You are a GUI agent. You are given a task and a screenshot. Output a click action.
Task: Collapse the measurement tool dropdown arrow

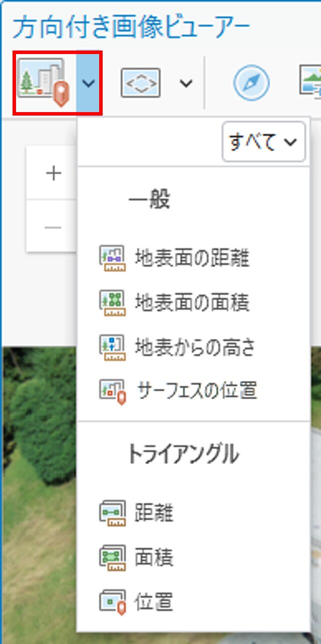point(89,83)
